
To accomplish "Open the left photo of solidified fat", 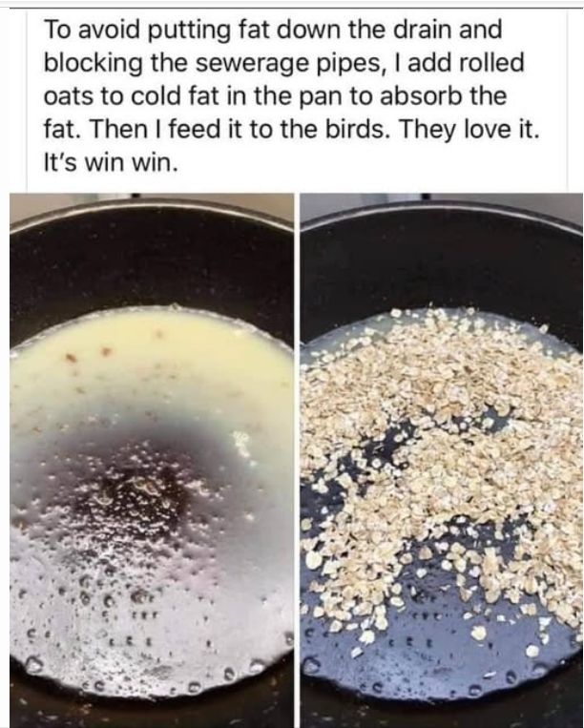I will point(152,460).
